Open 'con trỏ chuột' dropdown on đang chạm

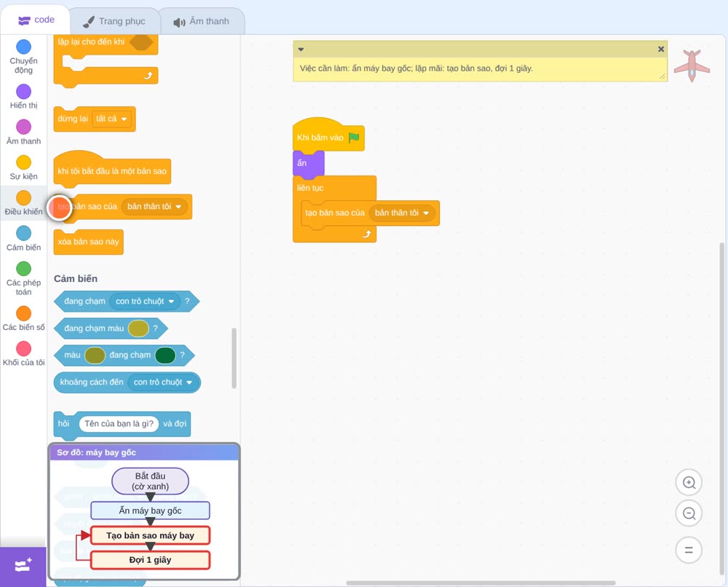coord(144,302)
